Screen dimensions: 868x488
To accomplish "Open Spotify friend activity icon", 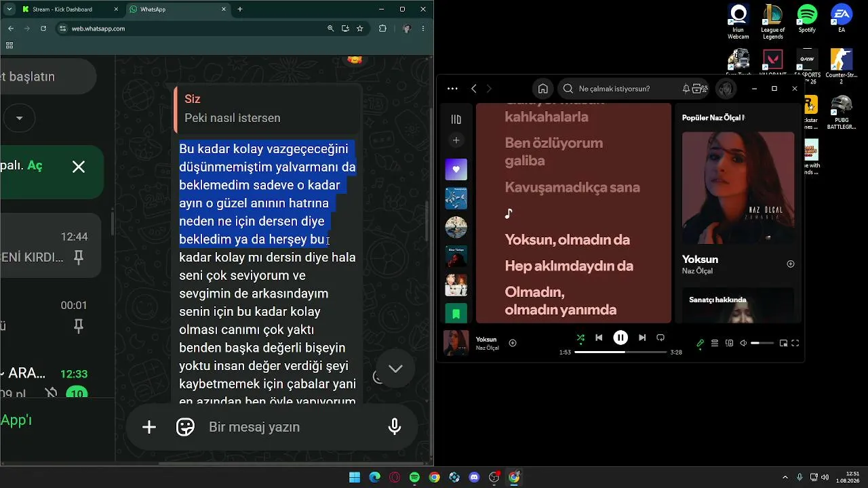I will pyautogui.click(x=704, y=89).
